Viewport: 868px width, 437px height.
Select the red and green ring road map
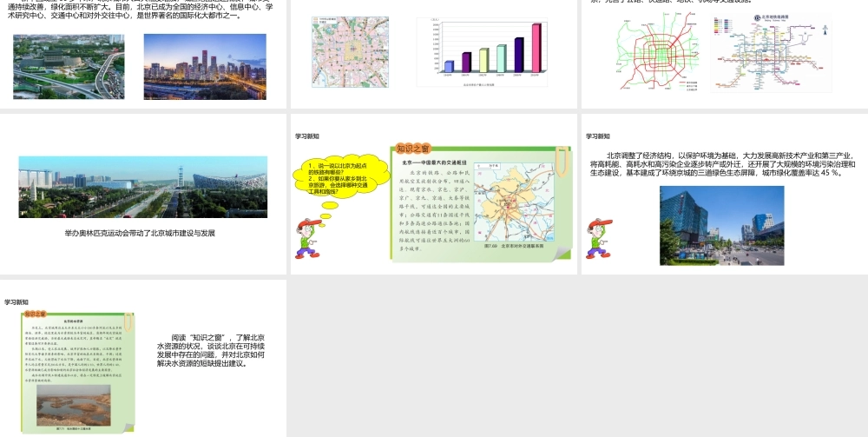point(659,52)
